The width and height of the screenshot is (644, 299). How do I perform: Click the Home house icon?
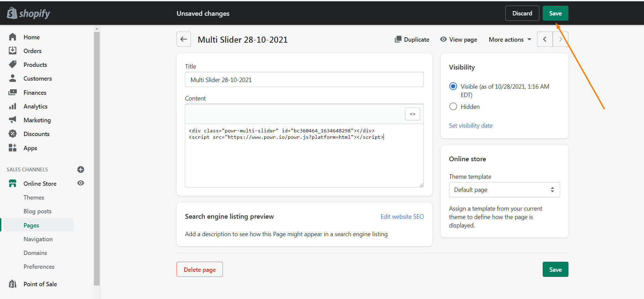point(13,37)
